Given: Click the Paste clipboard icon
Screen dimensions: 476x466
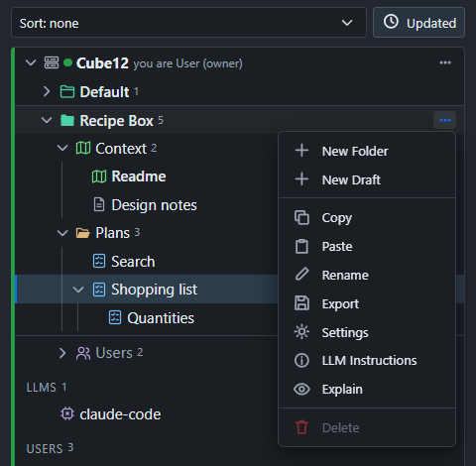Looking at the screenshot, I should pos(301,246).
